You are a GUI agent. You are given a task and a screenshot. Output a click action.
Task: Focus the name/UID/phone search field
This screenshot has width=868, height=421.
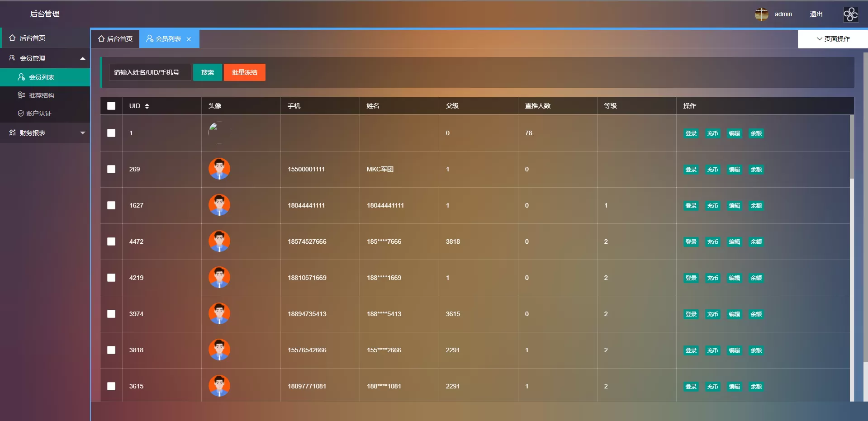pos(150,72)
